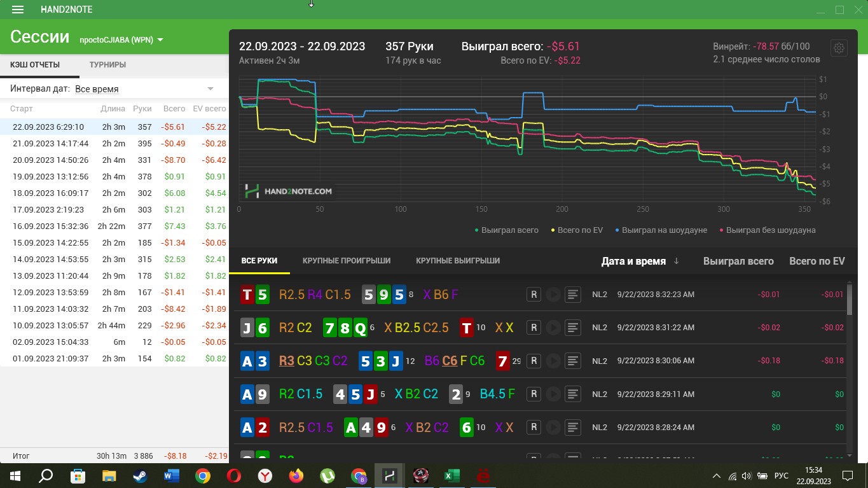
Task: Sort sessions by 'Длина' column header
Action: pos(113,109)
